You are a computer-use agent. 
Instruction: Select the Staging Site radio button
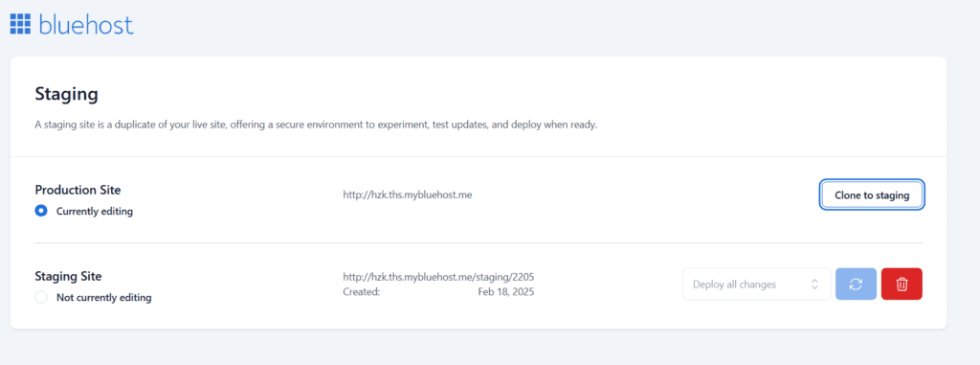[x=41, y=297]
